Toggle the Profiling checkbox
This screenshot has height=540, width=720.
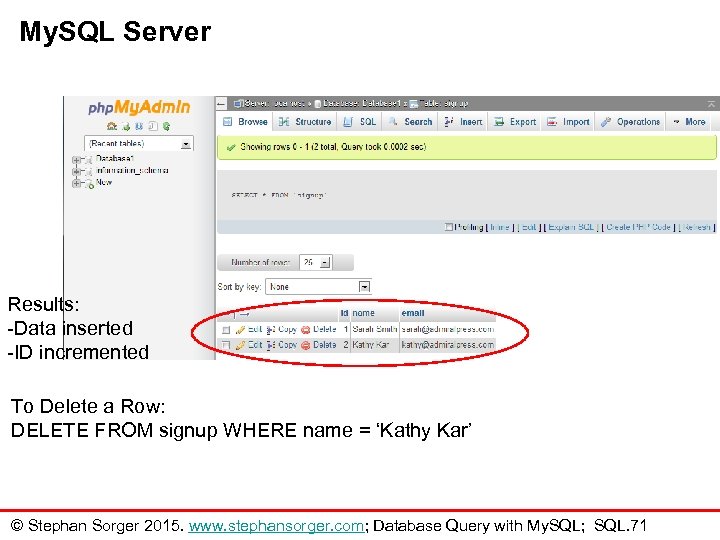pyautogui.click(x=449, y=227)
